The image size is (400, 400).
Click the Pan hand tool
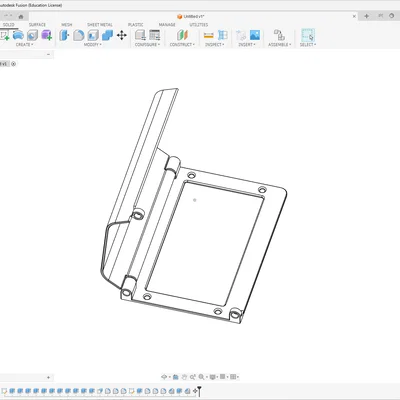tap(184, 377)
